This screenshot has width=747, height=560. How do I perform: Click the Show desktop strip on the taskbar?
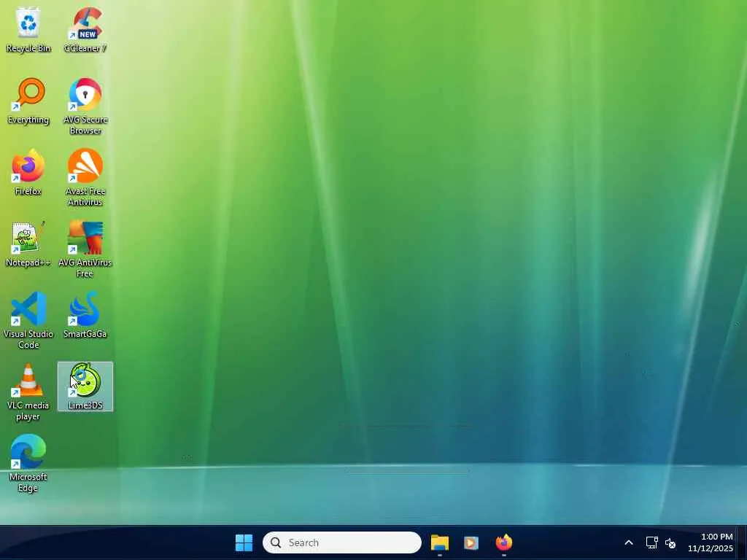(x=743, y=542)
